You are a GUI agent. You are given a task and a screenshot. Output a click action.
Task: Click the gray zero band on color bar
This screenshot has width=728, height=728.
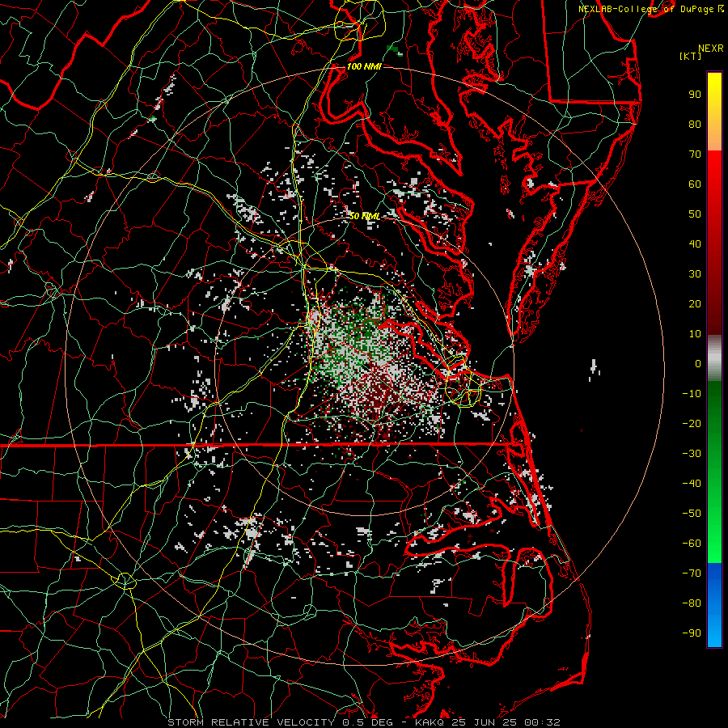[x=714, y=358]
